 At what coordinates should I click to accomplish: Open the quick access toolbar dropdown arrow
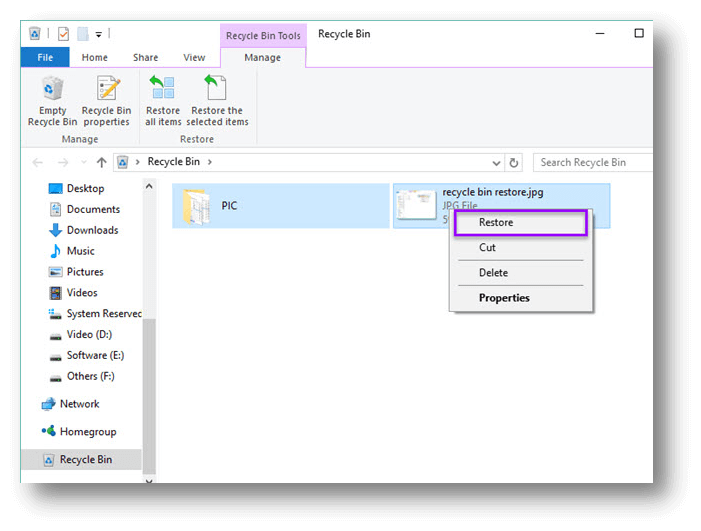(99, 34)
